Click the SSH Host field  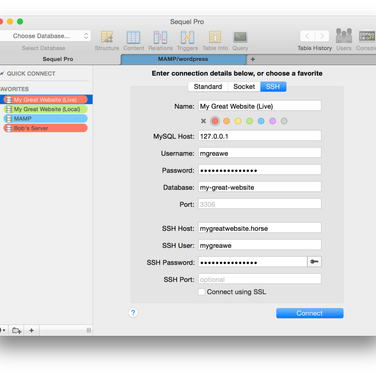[x=260, y=228]
